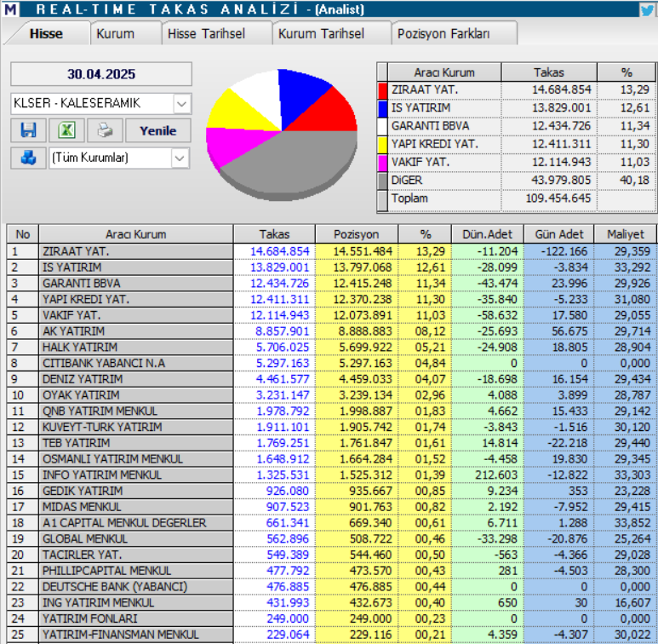Screen dimensions: 658x644
Task: Click the red ZIRAAT YAT. legend swatch
Action: [382, 90]
